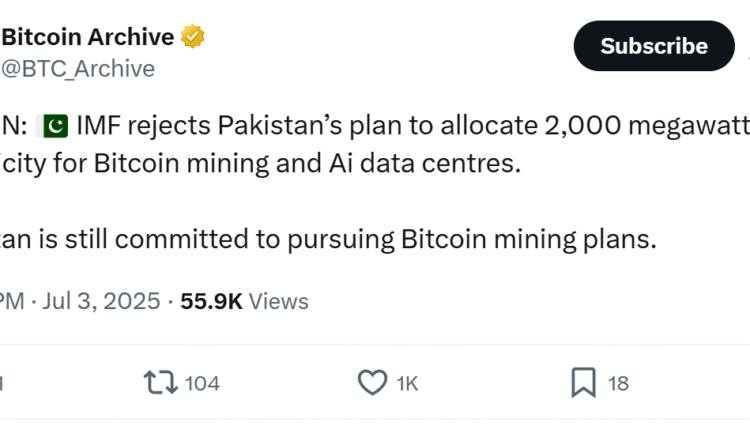Image resolution: width=750 pixels, height=430 pixels.
Task: Click the gold verified badge
Action: (x=192, y=38)
